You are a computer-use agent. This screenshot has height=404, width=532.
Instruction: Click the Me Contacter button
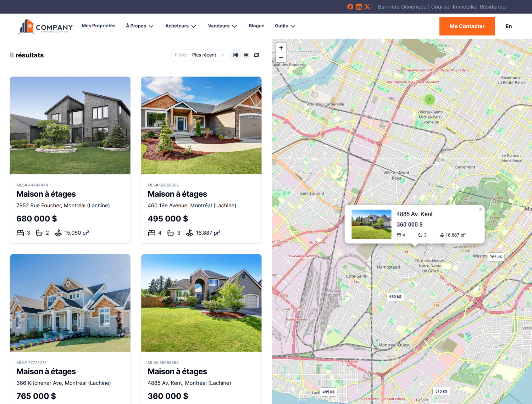tap(467, 26)
